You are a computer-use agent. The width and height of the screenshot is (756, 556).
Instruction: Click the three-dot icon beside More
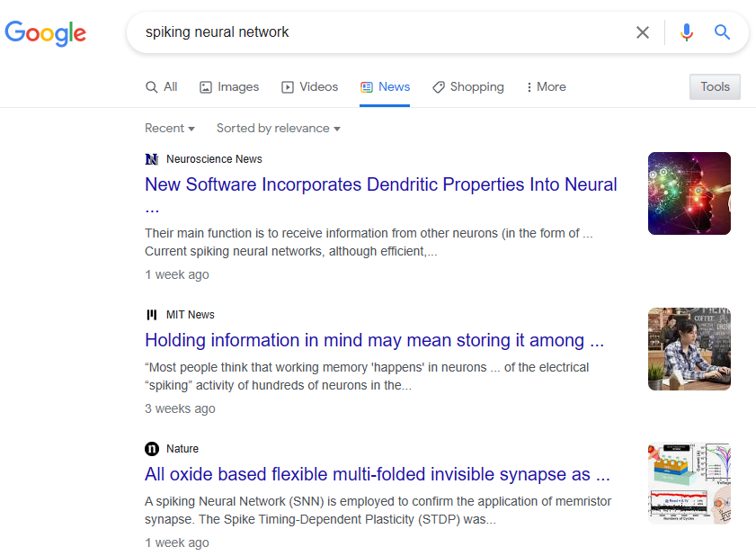(529, 87)
